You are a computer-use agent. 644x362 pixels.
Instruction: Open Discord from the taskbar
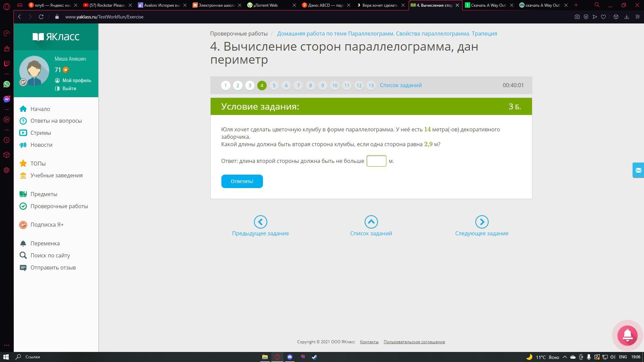pyautogui.click(x=290, y=357)
